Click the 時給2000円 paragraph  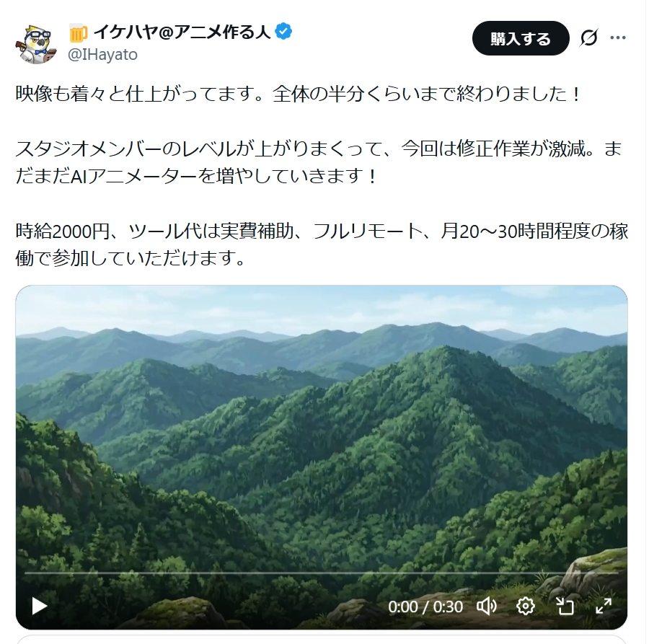[322, 244]
